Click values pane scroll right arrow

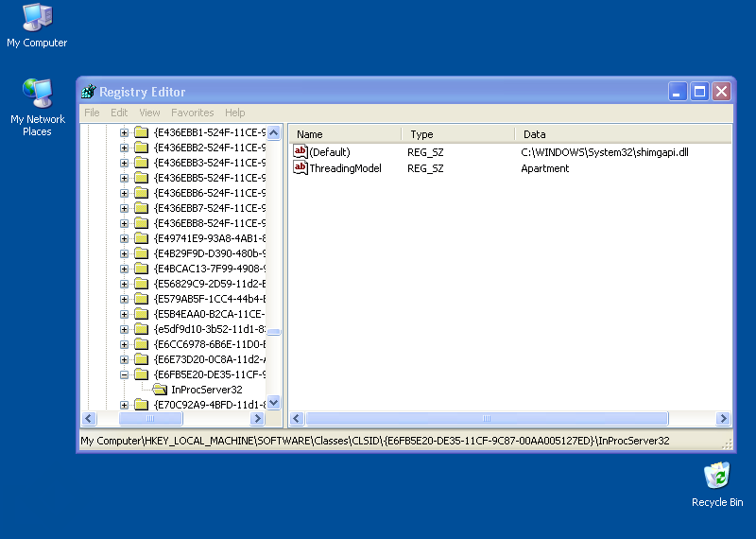pos(723,418)
